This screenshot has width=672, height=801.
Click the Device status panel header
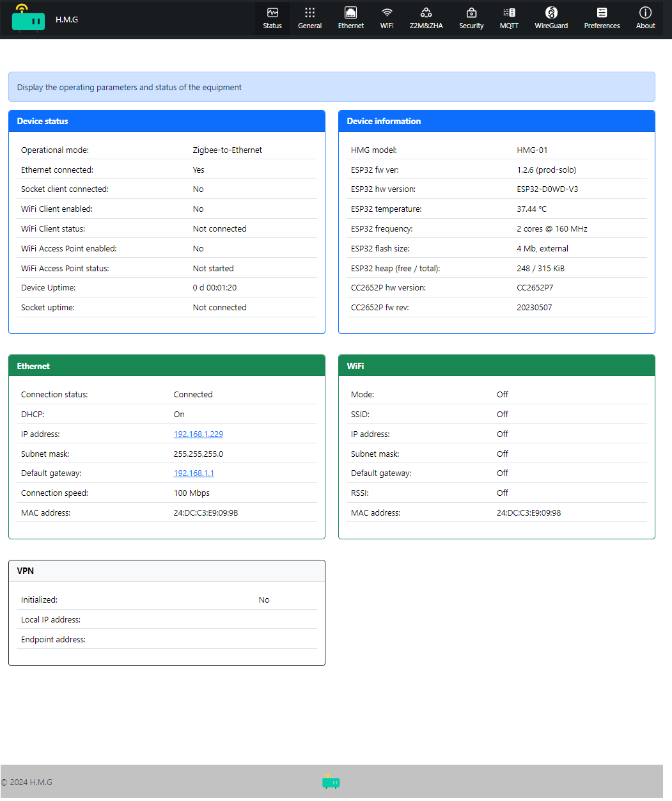tap(166, 121)
